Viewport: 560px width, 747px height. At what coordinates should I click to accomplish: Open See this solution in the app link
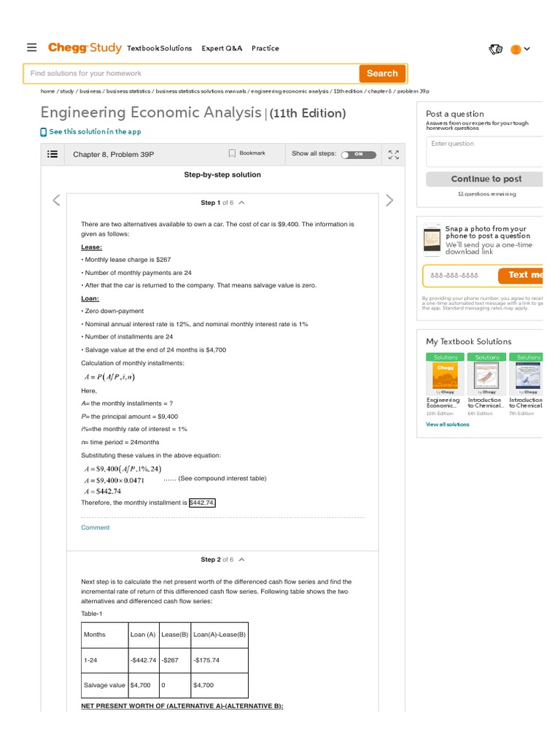click(95, 132)
